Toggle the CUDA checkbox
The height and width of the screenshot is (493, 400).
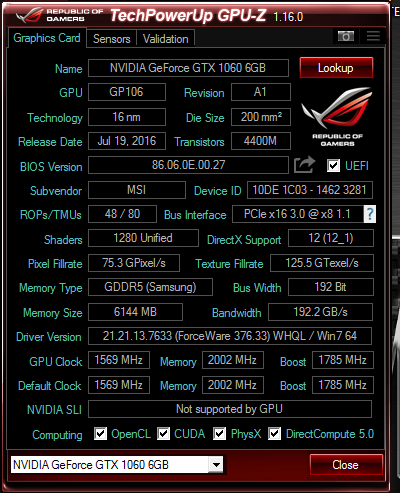(x=163, y=434)
